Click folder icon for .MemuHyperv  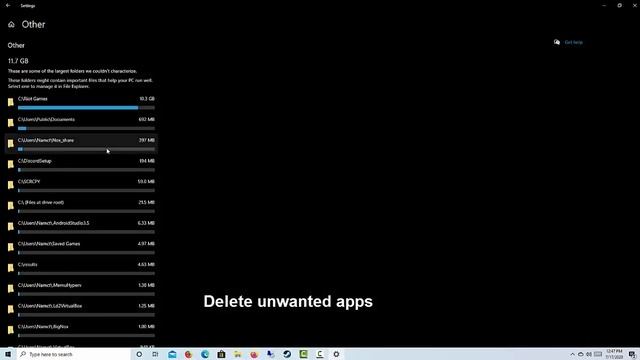point(11,289)
